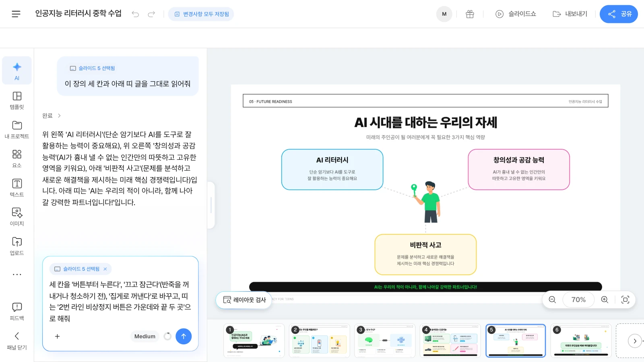644x362 pixels.
Task: Open the hamburger main menu
Action: pyautogui.click(x=16, y=14)
